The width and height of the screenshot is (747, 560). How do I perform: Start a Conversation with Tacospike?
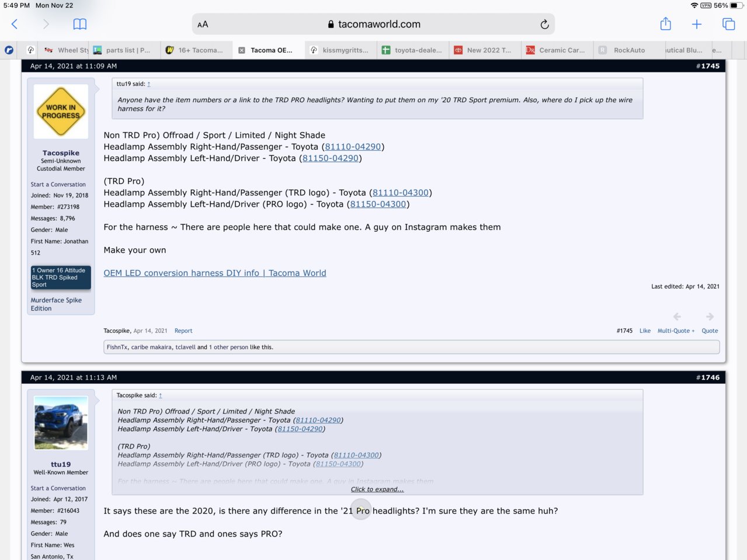coord(58,184)
